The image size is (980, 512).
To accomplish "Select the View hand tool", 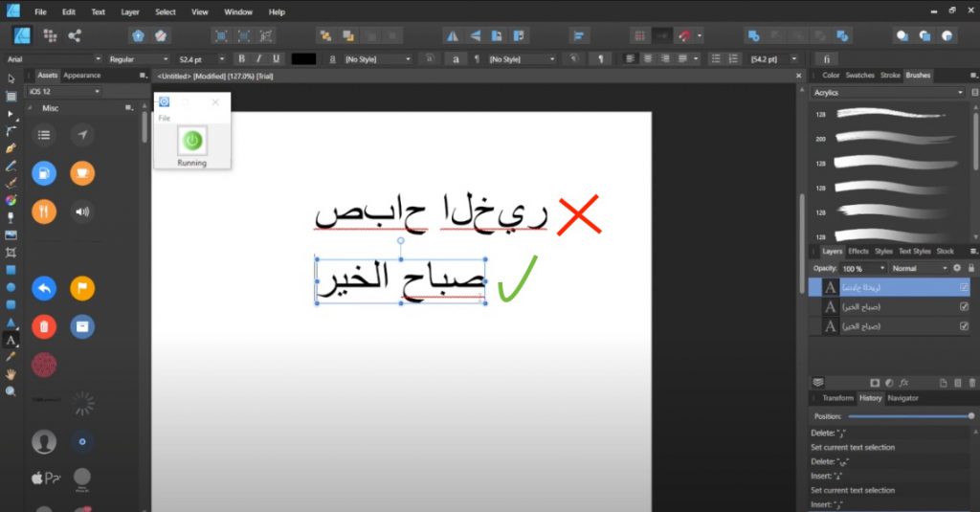I will 11,374.
